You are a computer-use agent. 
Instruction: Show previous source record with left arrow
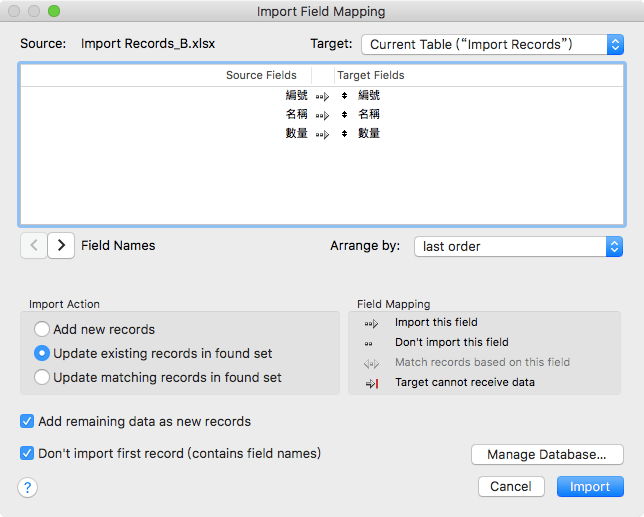coord(33,245)
